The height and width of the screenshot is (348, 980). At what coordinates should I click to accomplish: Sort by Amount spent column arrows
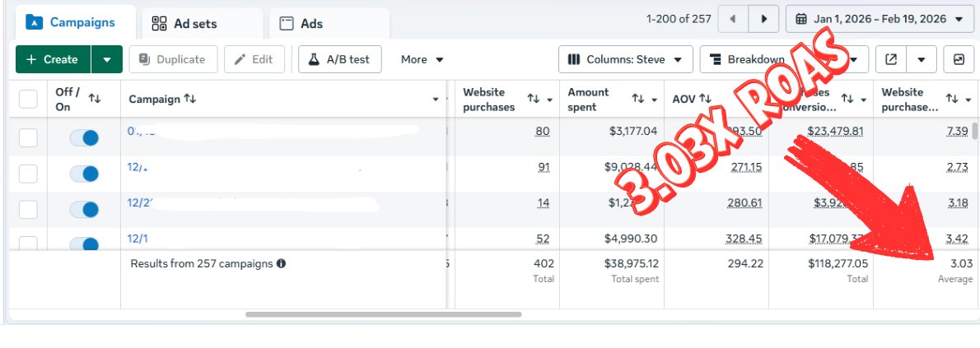coord(638,99)
